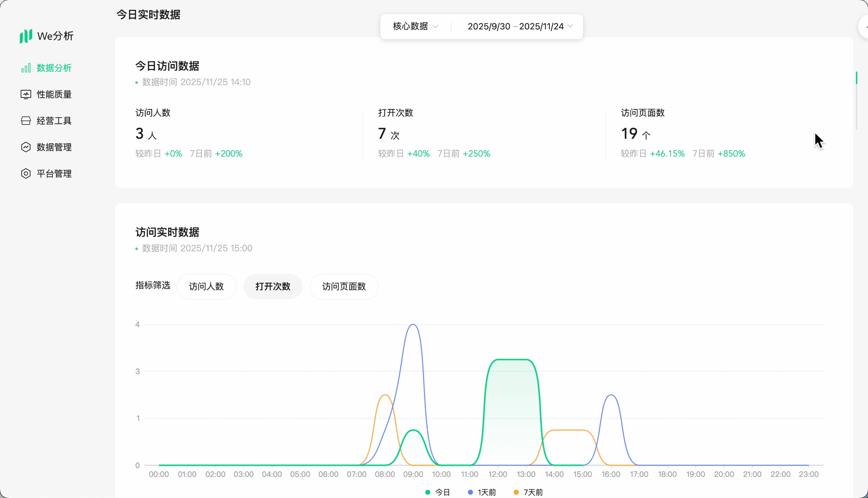Open 性能质量 in the sidebar
The image size is (868, 498).
tap(54, 94)
